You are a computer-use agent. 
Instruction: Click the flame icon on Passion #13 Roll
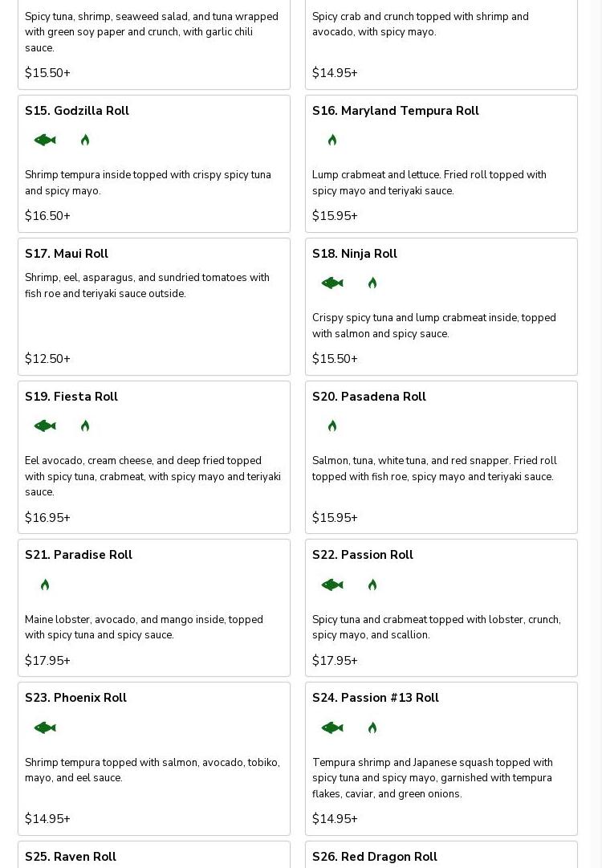(372, 728)
